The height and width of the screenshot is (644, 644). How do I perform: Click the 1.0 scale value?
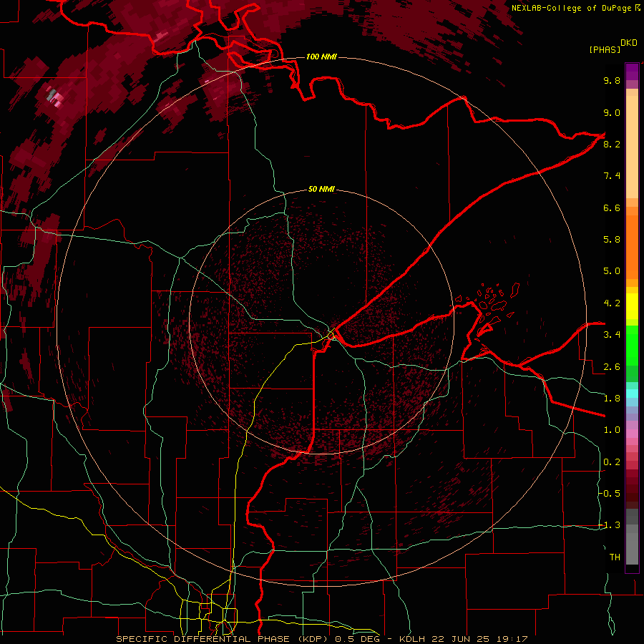612,430
